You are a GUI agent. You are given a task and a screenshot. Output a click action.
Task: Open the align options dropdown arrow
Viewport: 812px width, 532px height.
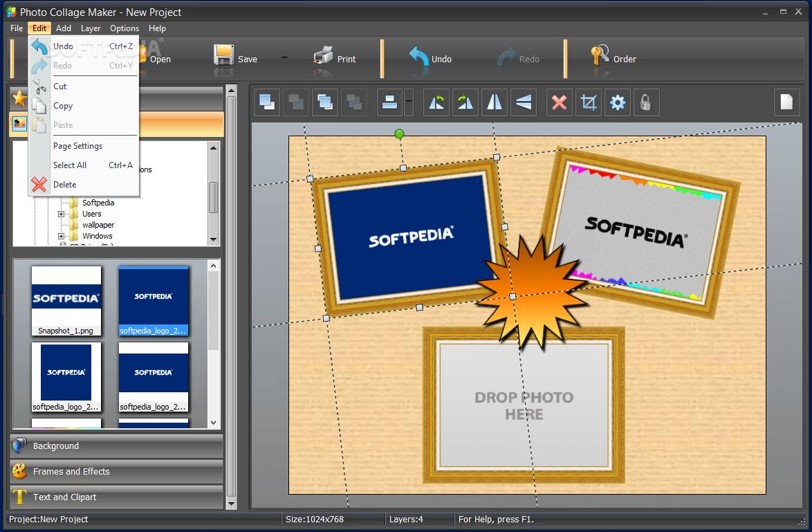(x=409, y=102)
